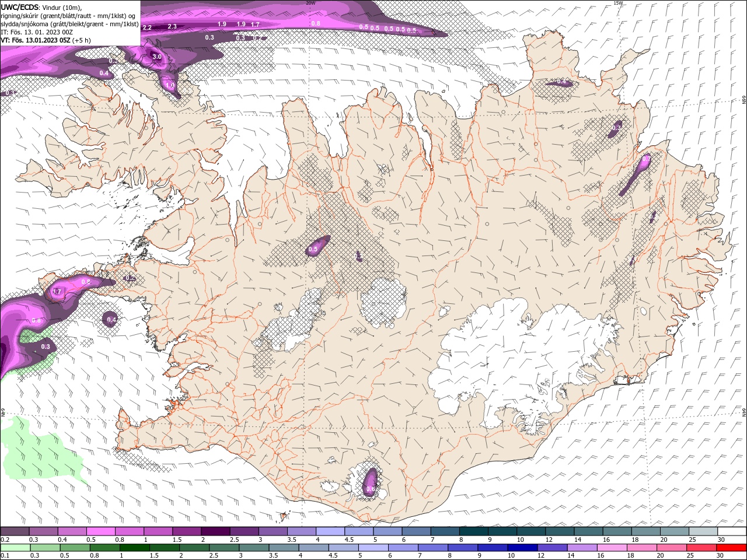Click the 15W longitude label
Image resolution: width=747 pixels, height=560 pixels.
(x=618, y=3)
